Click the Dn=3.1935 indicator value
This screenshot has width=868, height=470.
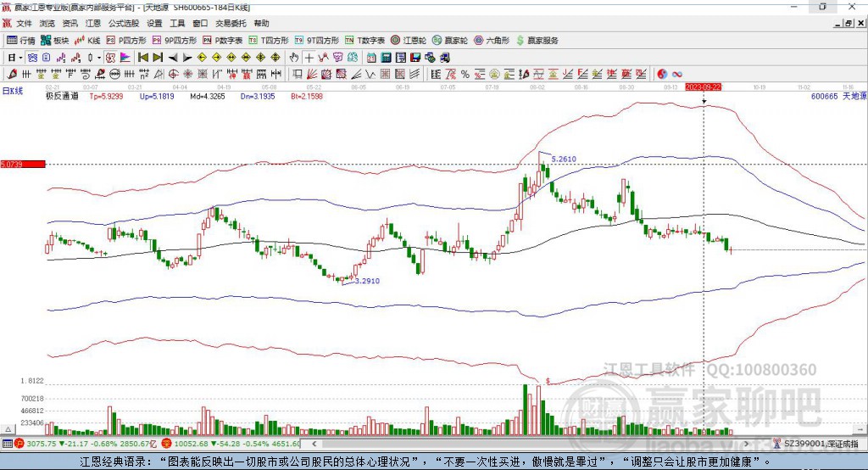pyautogui.click(x=258, y=96)
